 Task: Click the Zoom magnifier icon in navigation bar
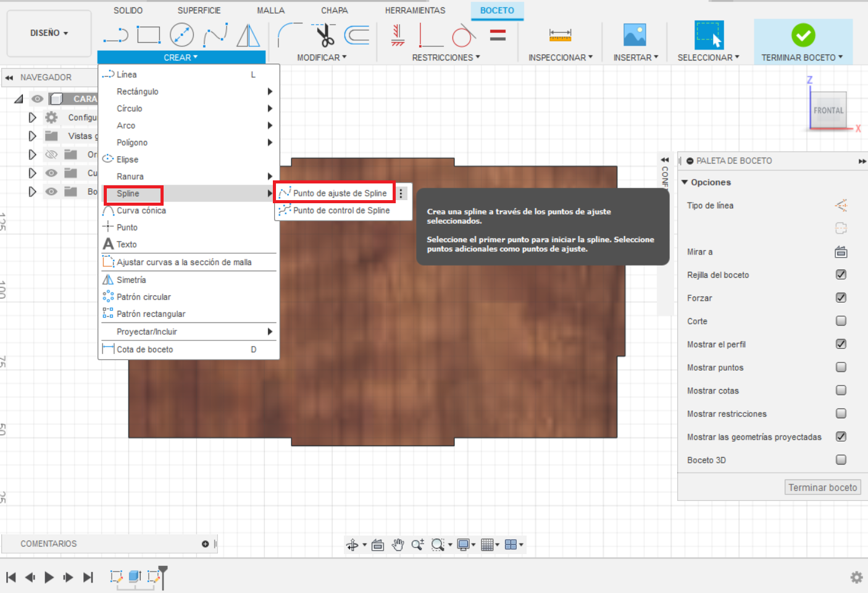418,545
